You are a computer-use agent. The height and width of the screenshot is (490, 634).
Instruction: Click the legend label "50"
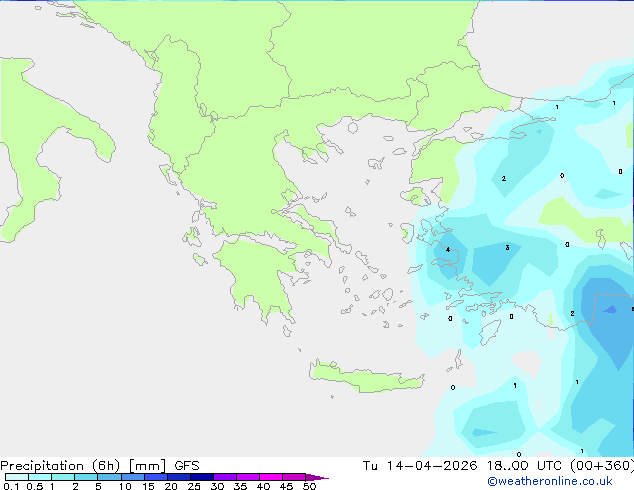[310, 486]
